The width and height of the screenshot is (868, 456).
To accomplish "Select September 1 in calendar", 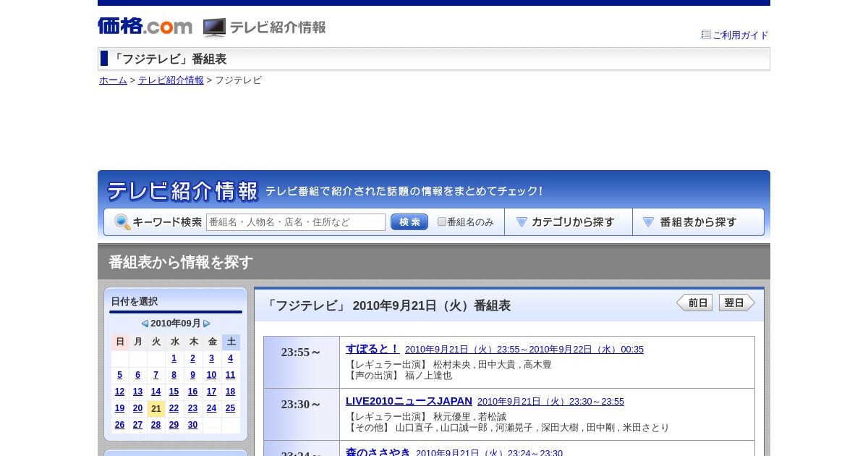I will pos(174,358).
